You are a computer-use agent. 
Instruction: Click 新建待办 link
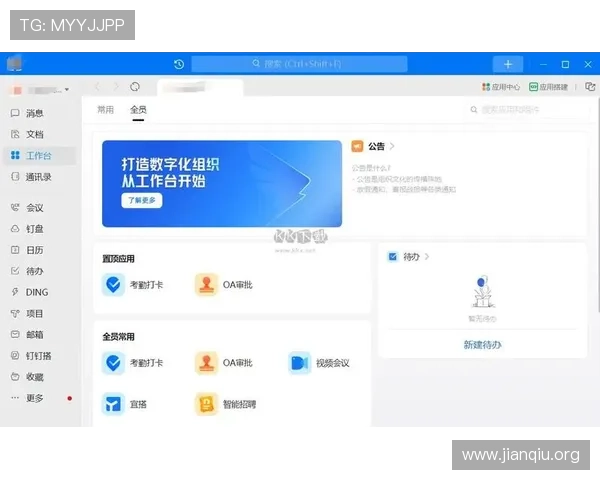482,345
